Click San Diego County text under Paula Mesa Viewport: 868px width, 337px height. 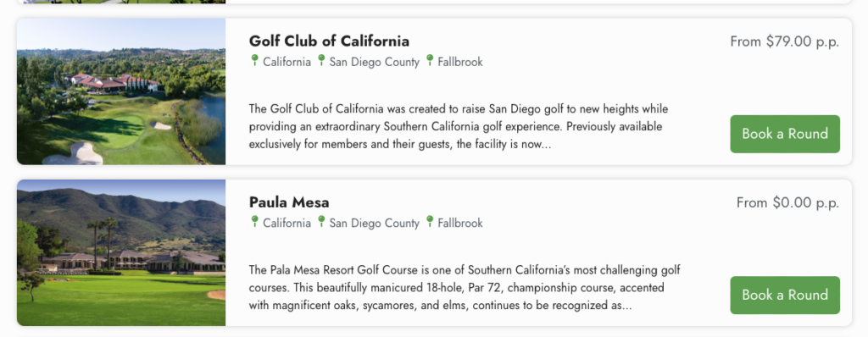coord(374,223)
